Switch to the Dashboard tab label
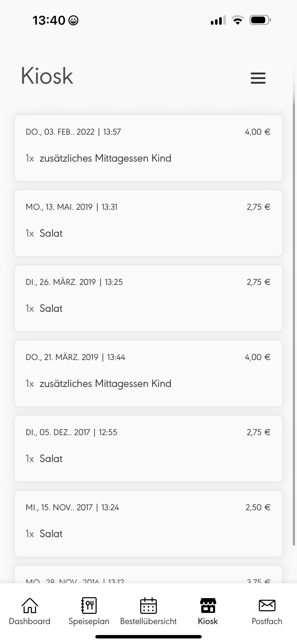 [30, 621]
